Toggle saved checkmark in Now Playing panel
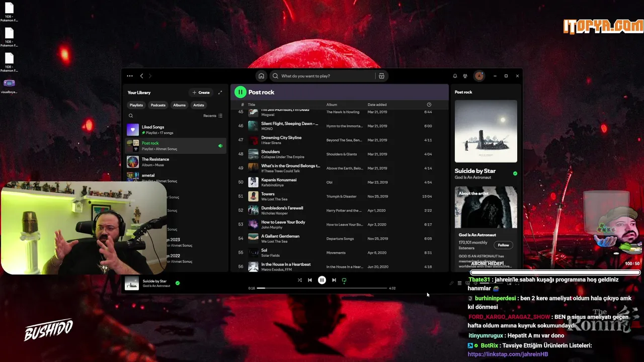The image size is (644, 362). tap(515, 173)
